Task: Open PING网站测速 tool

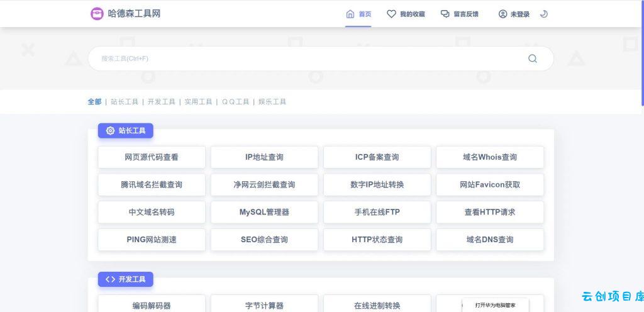Action: point(152,240)
